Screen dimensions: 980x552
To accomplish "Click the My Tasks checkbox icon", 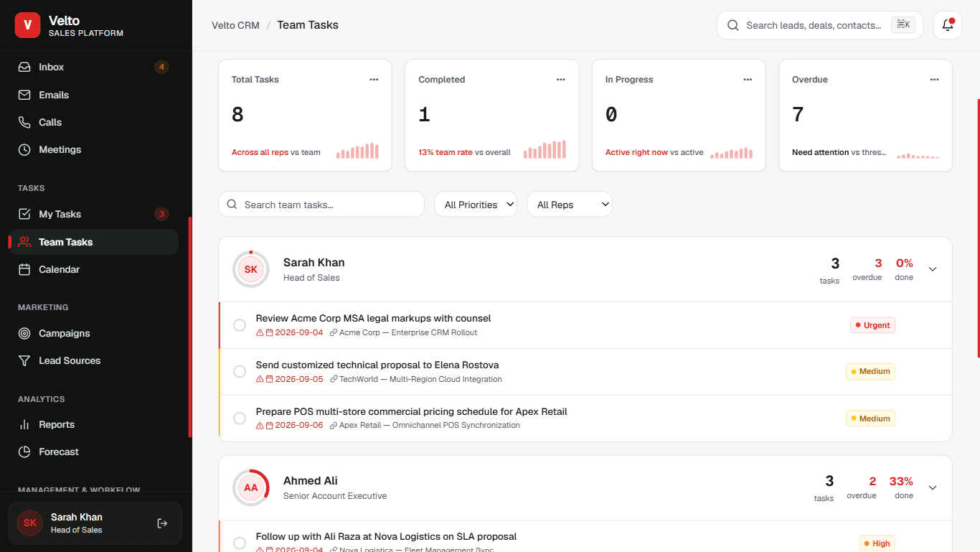I will coord(24,214).
